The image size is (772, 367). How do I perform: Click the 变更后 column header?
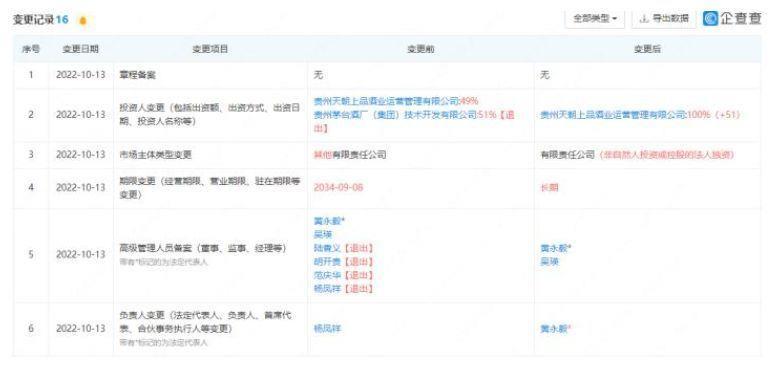pos(647,49)
